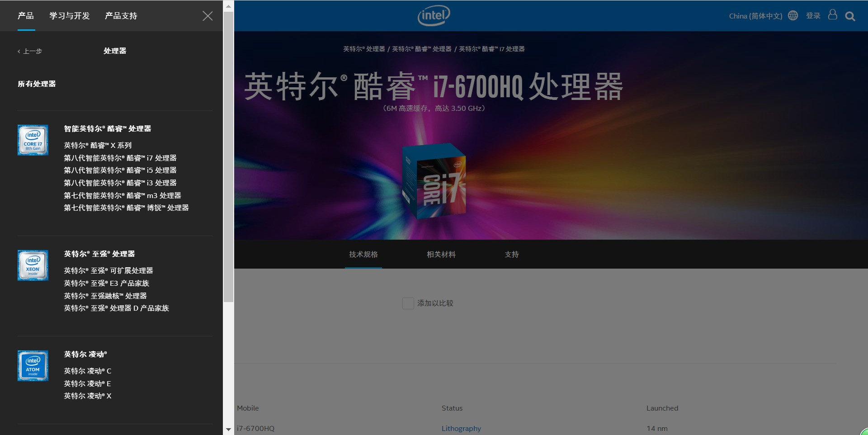Click the Intel Atom badge icon
868x435 pixels.
pos(33,366)
